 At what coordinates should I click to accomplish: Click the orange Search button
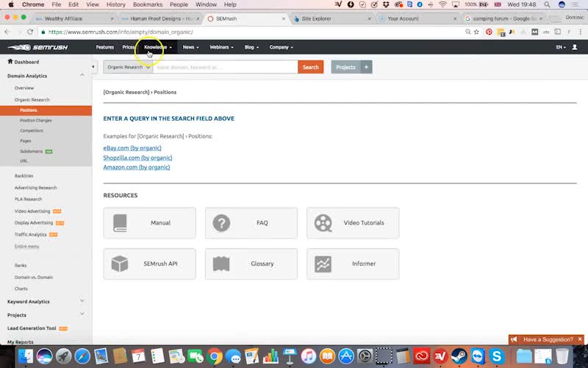tap(310, 67)
